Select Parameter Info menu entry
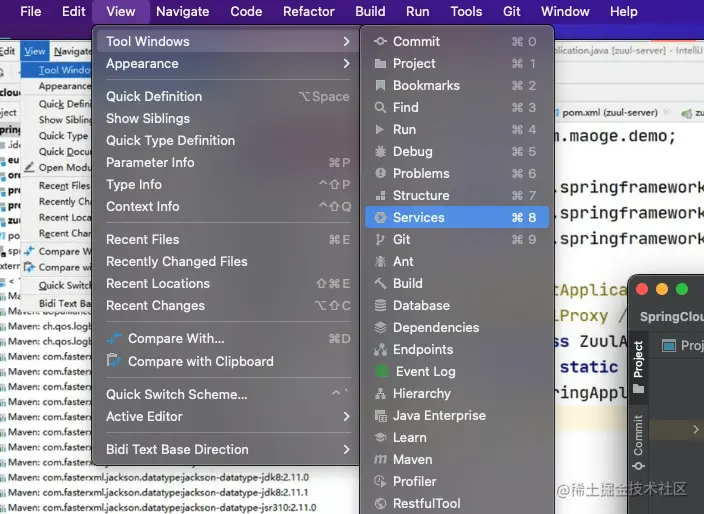 [228, 163]
